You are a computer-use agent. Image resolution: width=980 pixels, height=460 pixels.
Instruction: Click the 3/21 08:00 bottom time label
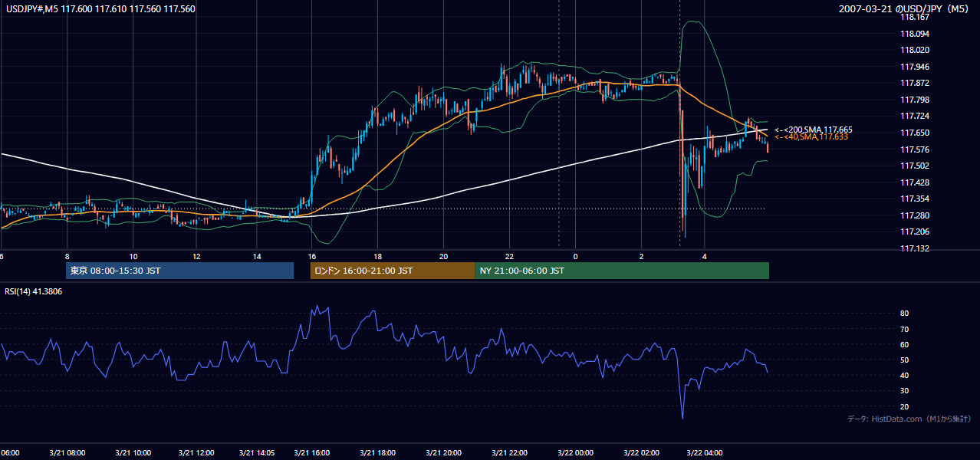(67, 453)
